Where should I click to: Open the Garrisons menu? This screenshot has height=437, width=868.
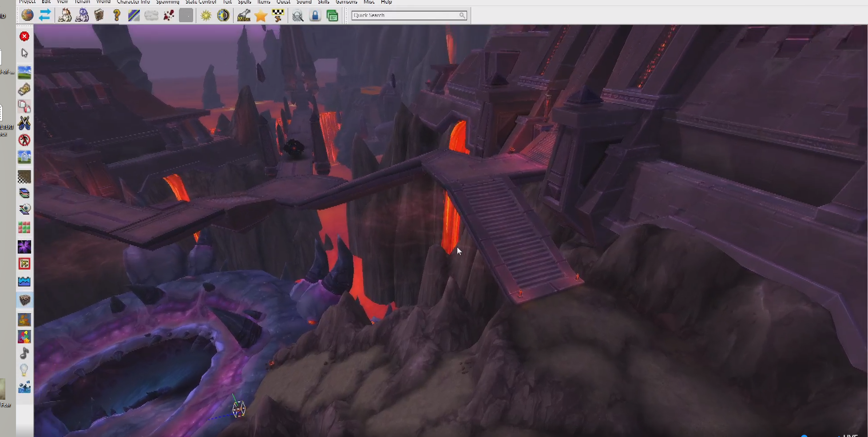pyautogui.click(x=346, y=2)
